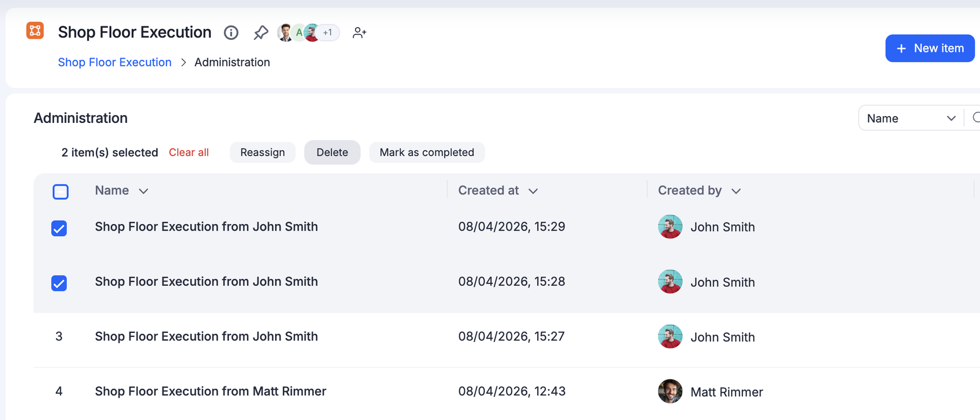
Task: Click John Smith's avatar in first row
Action: (x=670, y=227)
